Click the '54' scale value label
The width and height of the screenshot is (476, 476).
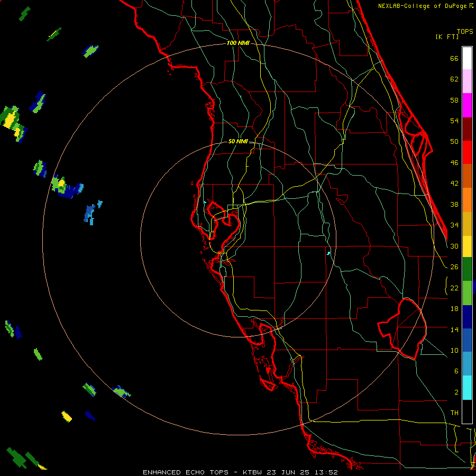[x=454, y=121]
